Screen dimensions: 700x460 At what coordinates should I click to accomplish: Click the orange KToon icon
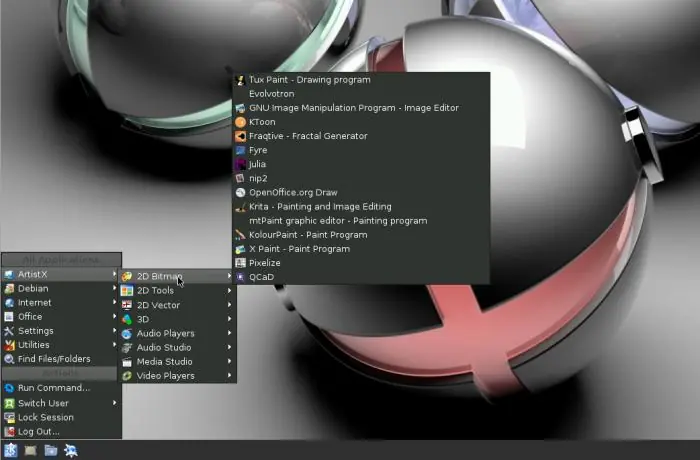tap(240, 122)
